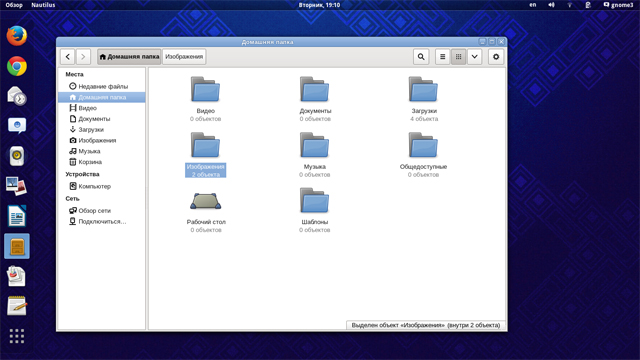This screenshot has width=640, height=360.
Task: Click the Загрузки folder label text
Action: tap(424, 111)
